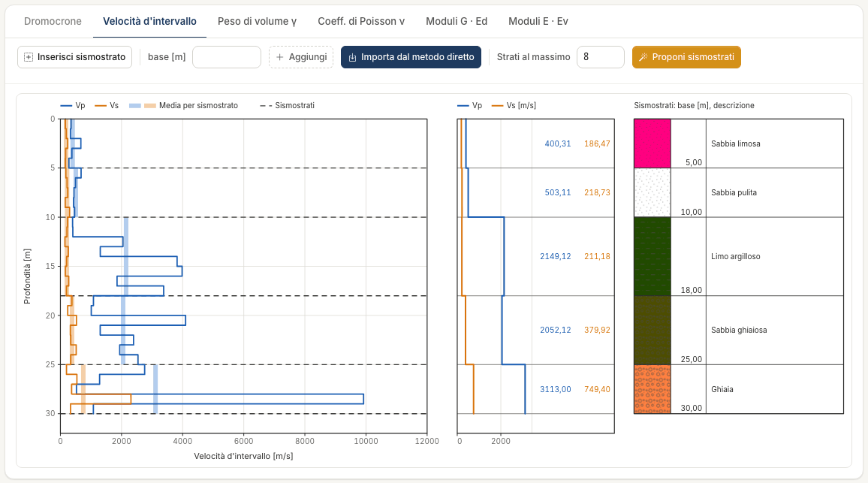Screen dimensions: 868x483
Task: Click Vs value 379,92
Action: (x=597, y=330)
